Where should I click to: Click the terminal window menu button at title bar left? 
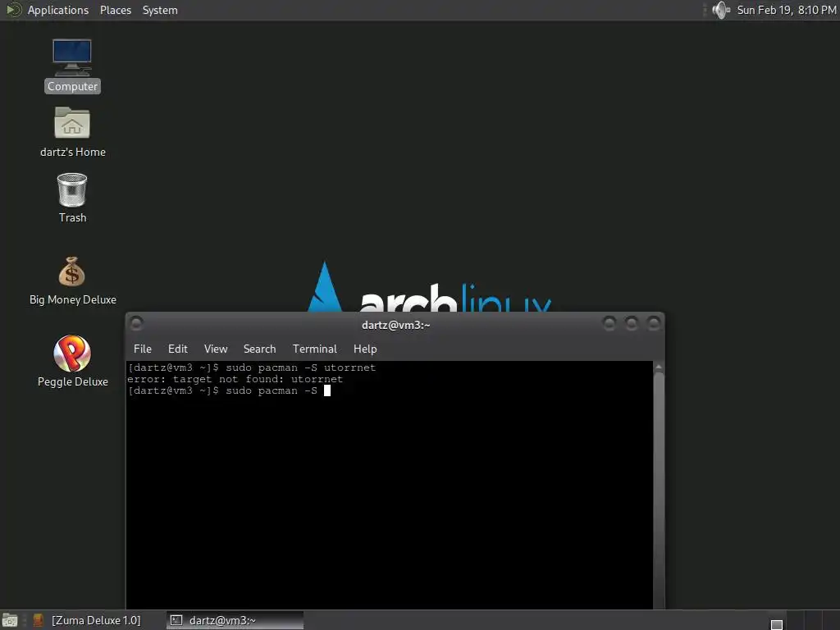click(x=137, y=323)
